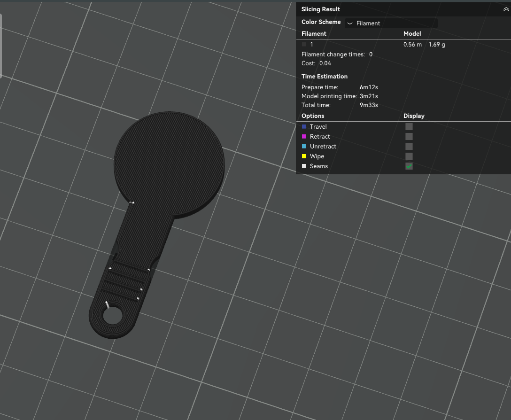This screenshot has height=420, width=511.
Task: Click the magenta Retract color icon
Action: pos(304,136)
